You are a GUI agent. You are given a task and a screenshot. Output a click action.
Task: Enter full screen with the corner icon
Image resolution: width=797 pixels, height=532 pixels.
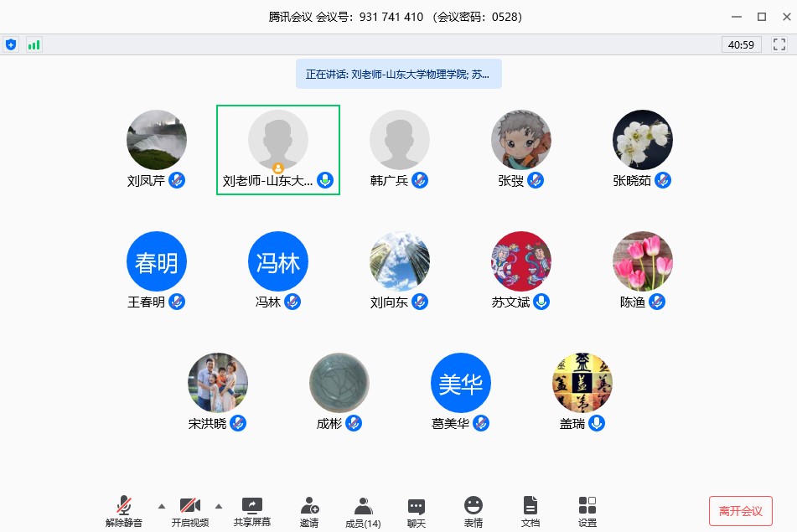(x=779, y=44)
